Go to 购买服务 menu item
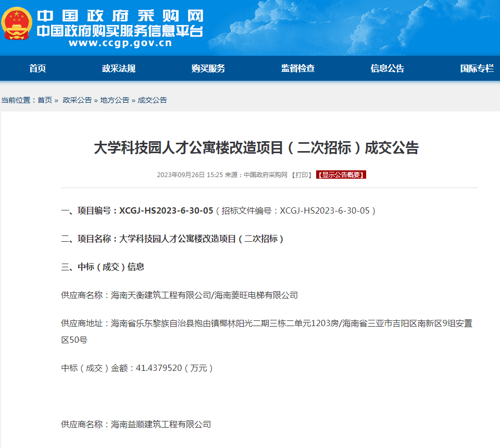Screen dimensions: 500x448 point(208,68)
